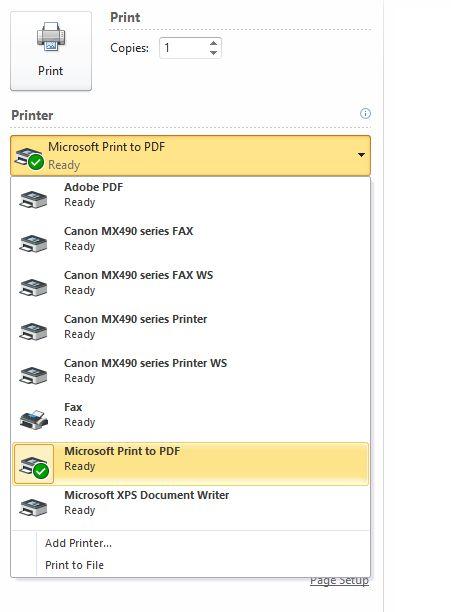Viewport: 451px width, 612px height.
Task: Click the Canon MX490 series FAX WS icon
Action: 33,287
